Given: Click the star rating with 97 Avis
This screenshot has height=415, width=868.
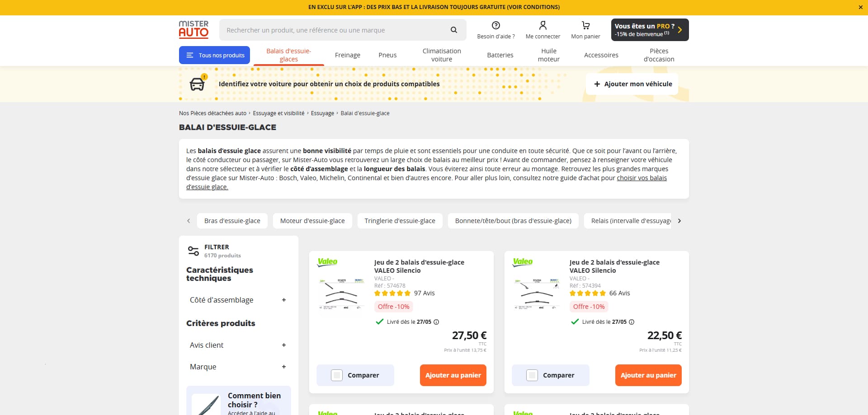Looking at the screenshot, I should coord(392,293).
